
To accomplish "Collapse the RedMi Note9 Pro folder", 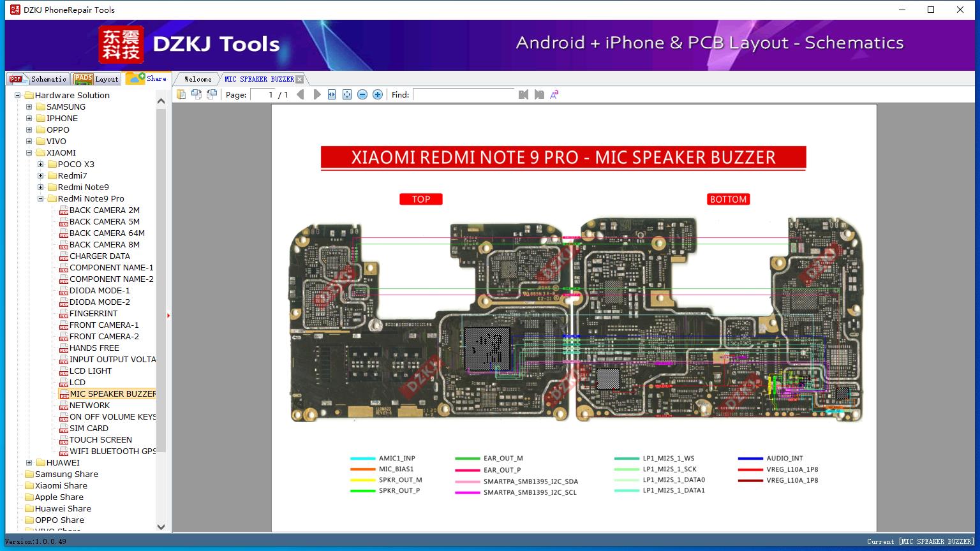I will tap(40, 199).
